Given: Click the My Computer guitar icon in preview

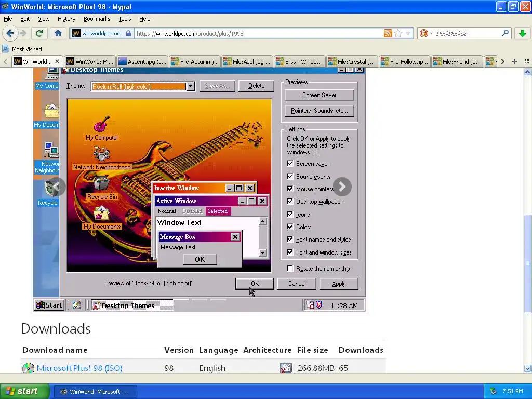Looking at the screenshot, I should (101, 124).
